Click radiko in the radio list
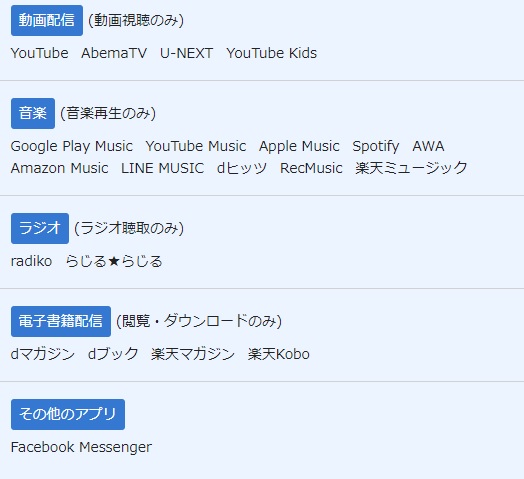Image resolution: width=524 pixels, height=479 pixels. [x=31, y=261]
